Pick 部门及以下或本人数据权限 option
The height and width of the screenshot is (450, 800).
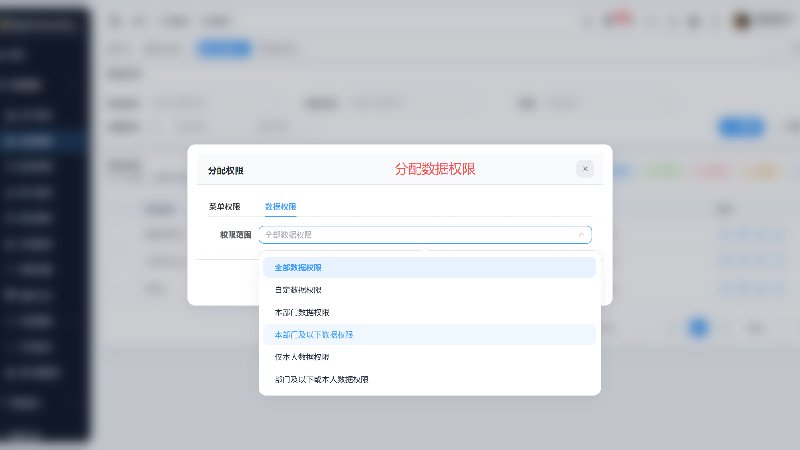click(430, 380)
